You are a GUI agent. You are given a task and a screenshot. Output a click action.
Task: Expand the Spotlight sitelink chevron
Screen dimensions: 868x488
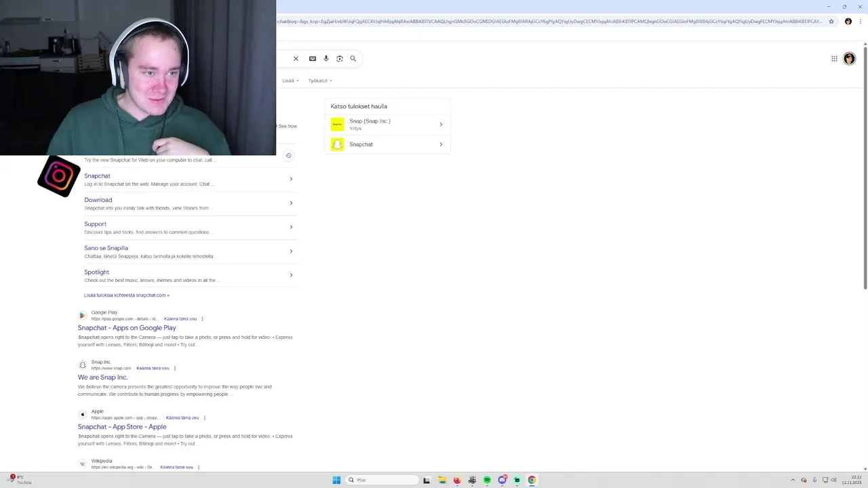pos(291,275)
